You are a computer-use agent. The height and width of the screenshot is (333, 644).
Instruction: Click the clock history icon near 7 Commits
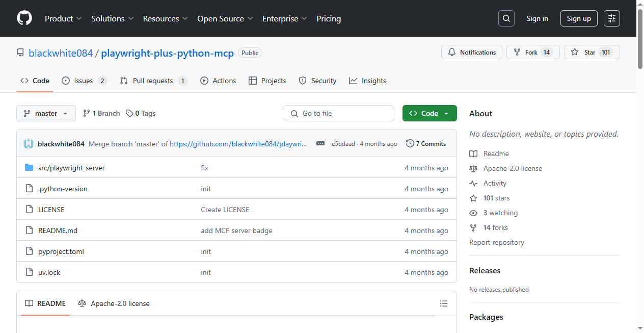click(x=410, y=144)
